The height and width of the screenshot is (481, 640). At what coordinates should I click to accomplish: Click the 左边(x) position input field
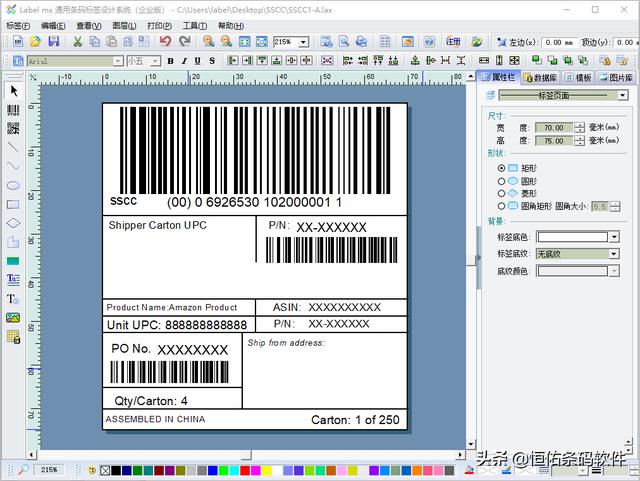pyautogui.click(x=558, y=42)
